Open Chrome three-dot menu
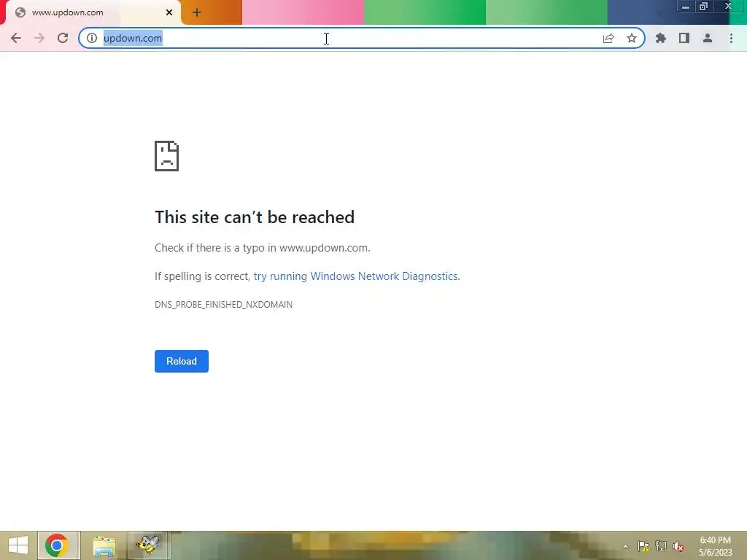Viewport: 747px width, 560px height. pyautogui.click(x=731, y=38)
